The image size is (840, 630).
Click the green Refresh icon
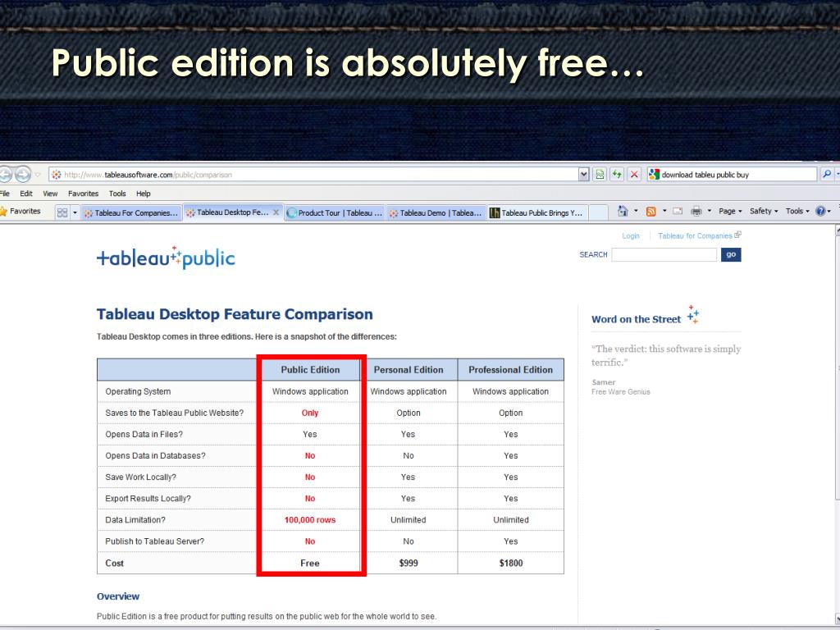pyautogui.click(x=617, y=175)
